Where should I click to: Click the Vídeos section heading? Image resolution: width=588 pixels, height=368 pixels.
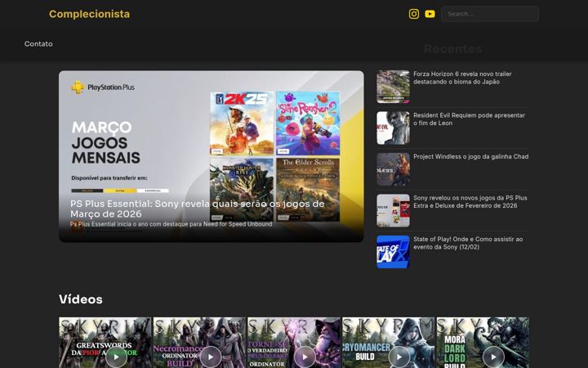81,299
